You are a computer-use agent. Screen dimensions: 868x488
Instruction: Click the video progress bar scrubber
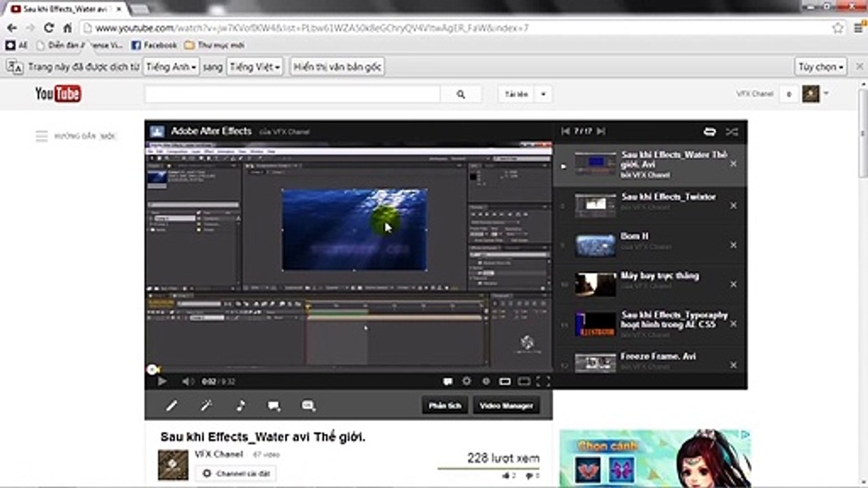coord(153,369)
